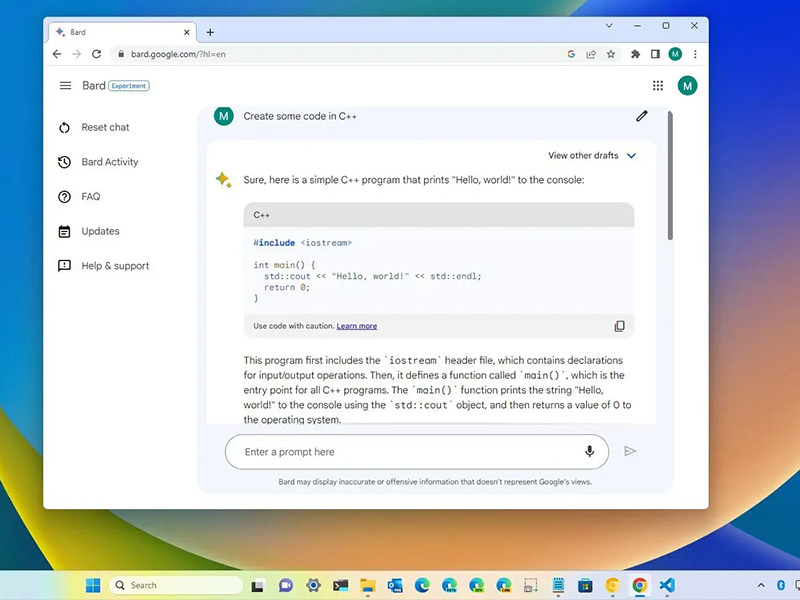The image size is (800, 600).
Task: Toggle the Chrome side panel
Action: point(655,54)
